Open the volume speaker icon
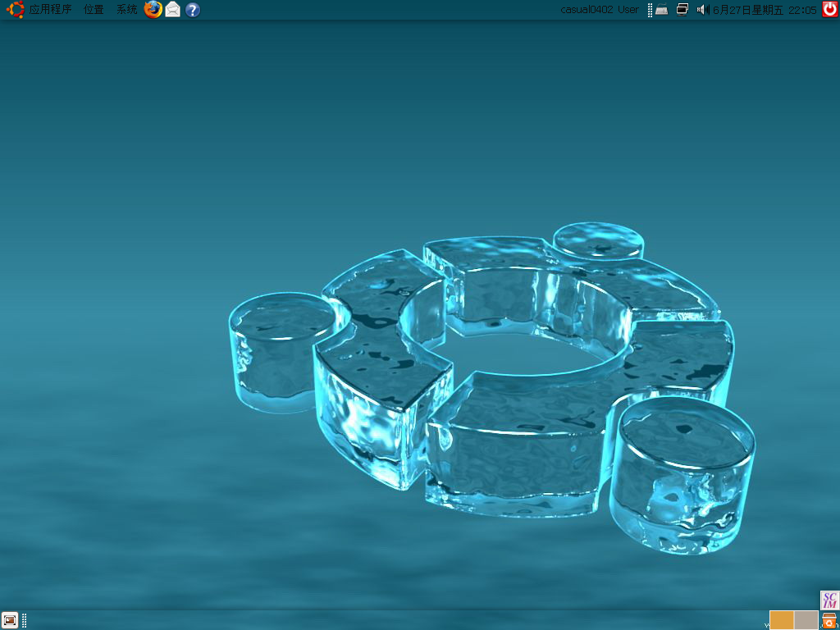 click(703, 10)
